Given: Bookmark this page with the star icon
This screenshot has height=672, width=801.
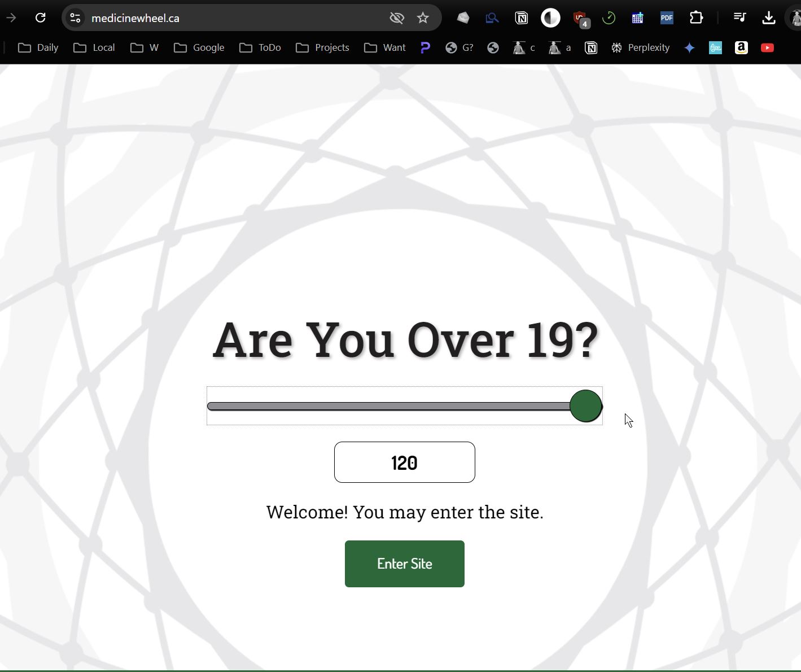Looking at the screenshot, I should click(x=423, y=18).
